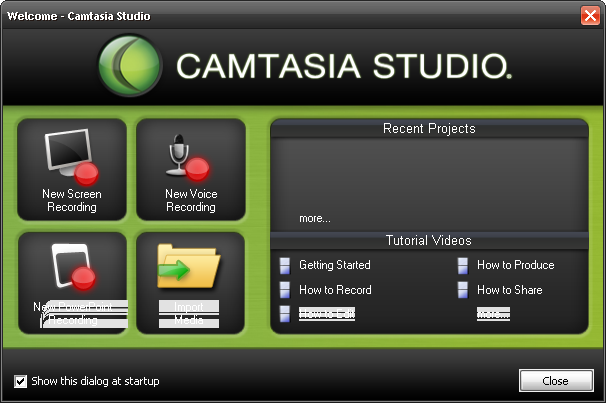The image size is (606, 403).
Task: Open the How to Record tutorial
Action: click(335, 290)
